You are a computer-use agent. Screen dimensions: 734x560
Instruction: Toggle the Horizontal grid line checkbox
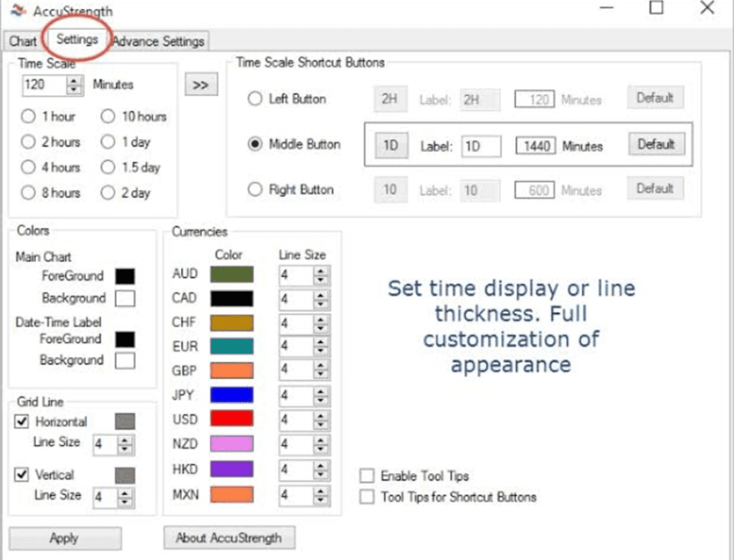pyautogui.click(x=22, y=422)
